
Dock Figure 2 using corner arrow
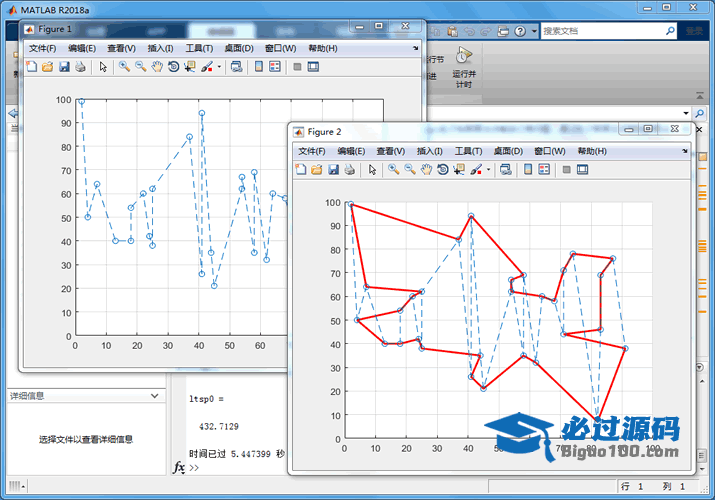tap(684, 151)
